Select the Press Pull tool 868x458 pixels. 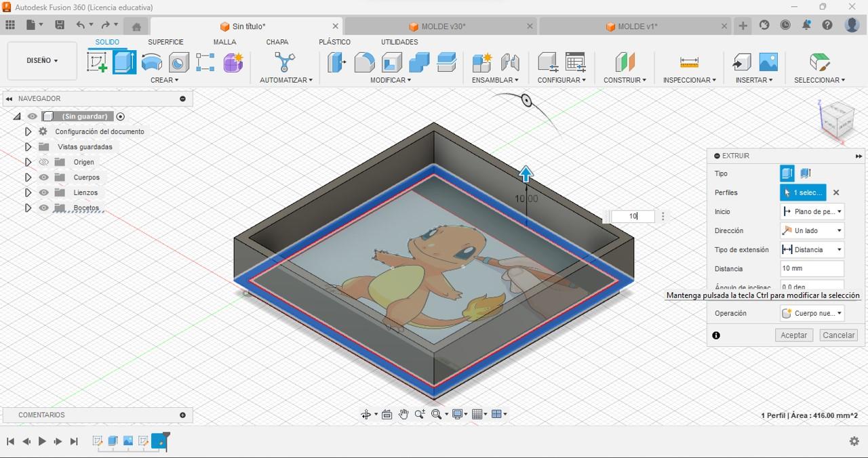click(x=336, y=62)
